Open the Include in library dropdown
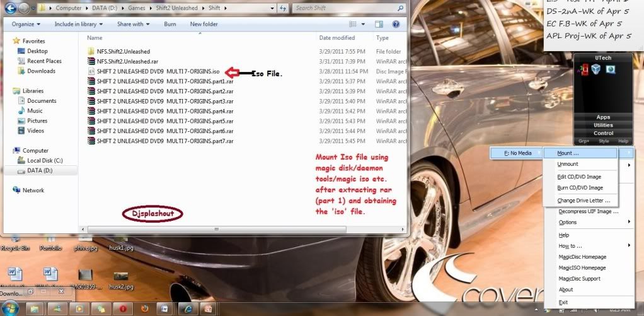Screen dimensions: 644x316 tap(78, 24)
